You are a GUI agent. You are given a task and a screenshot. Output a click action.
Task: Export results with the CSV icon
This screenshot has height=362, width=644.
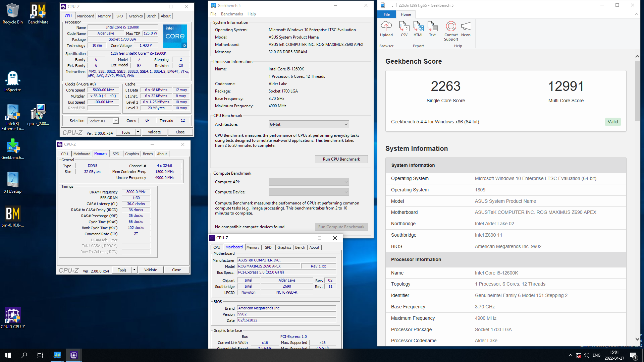pos(404,29)
